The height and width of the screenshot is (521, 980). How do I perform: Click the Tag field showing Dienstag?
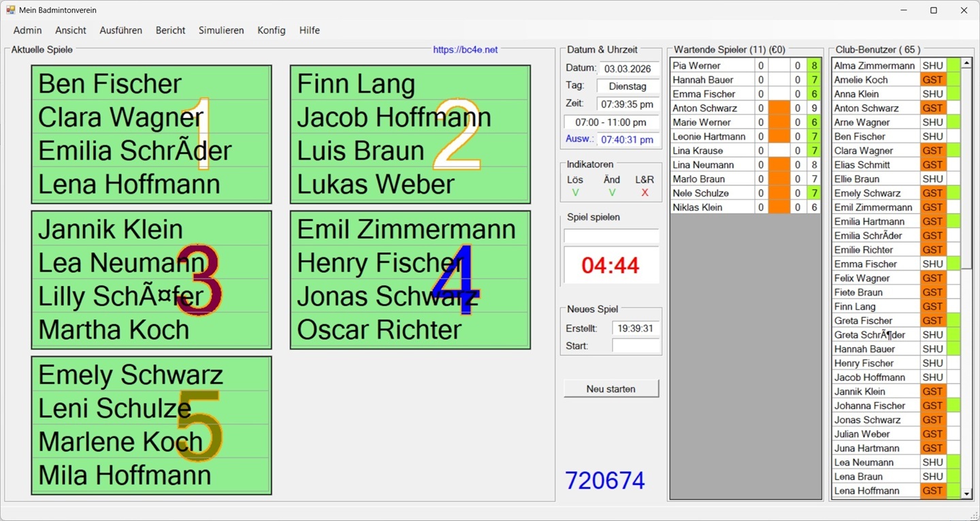[x=628, y=86]
